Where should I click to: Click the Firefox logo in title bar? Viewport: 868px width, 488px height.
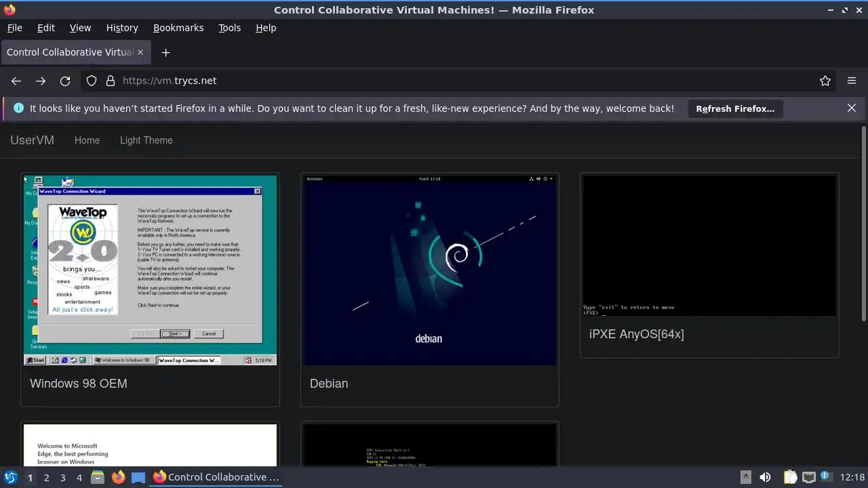(x=9, y=9)
